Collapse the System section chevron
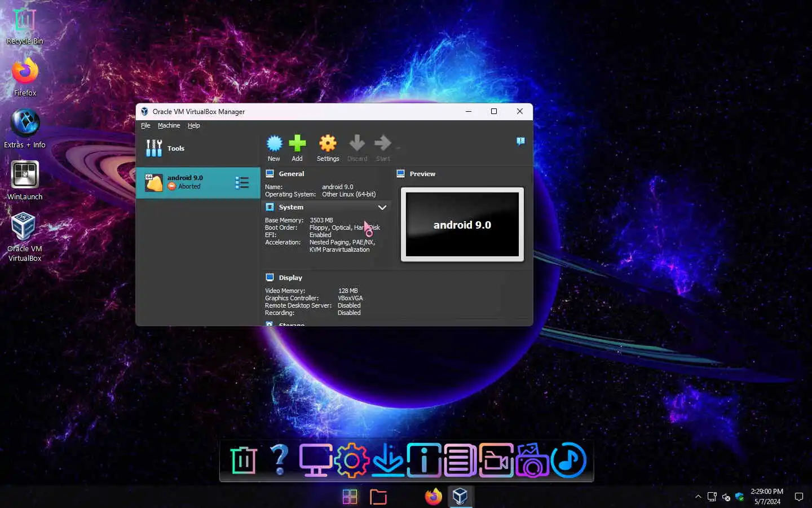The image size is (812, 508). coord(382,207)
